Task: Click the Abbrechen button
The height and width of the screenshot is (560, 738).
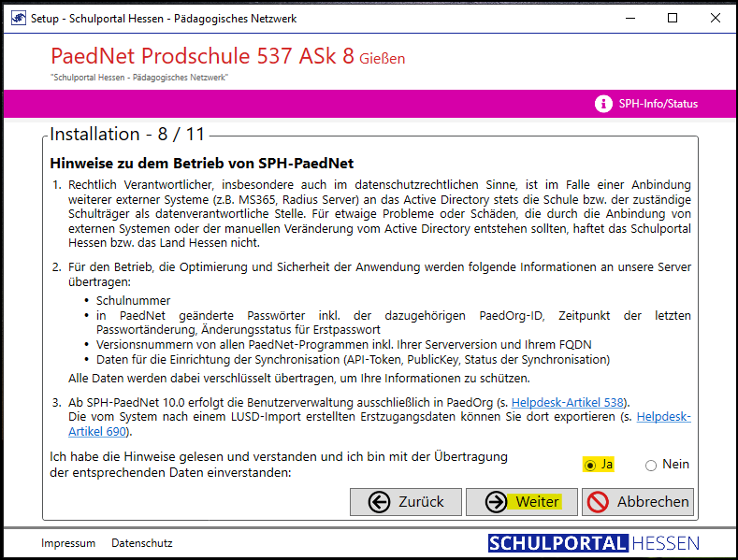Action: 638,502
